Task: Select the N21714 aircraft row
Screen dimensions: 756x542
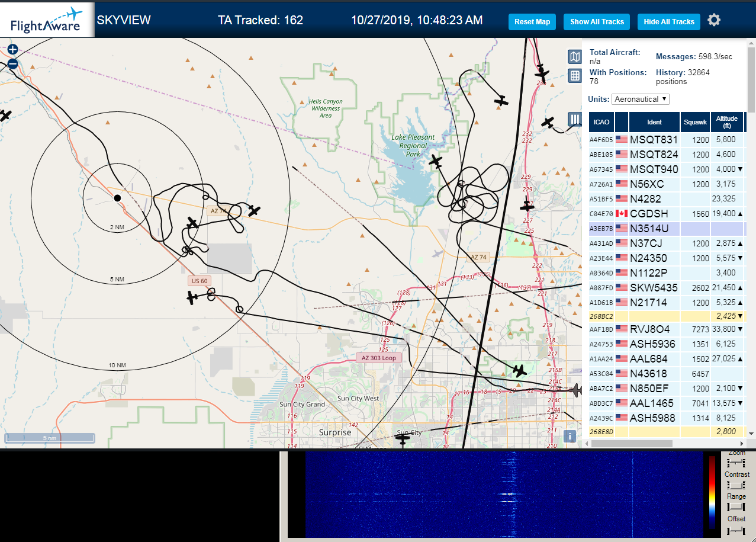Action: point(667,303)
